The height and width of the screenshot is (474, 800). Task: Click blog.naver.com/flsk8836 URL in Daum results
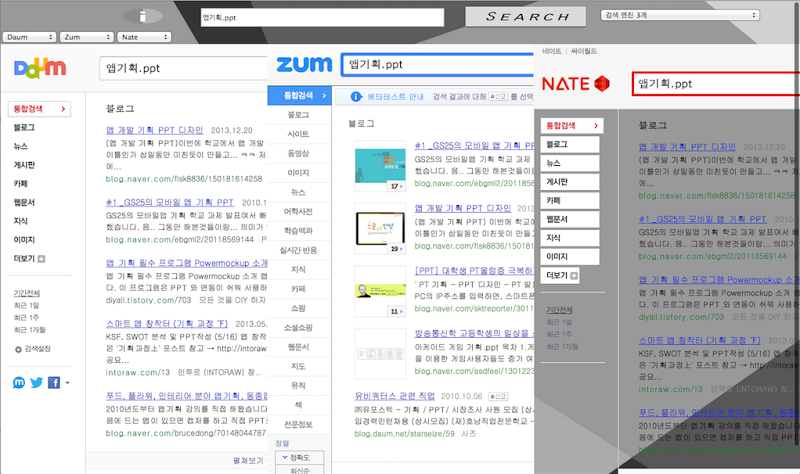click(184, 179)
